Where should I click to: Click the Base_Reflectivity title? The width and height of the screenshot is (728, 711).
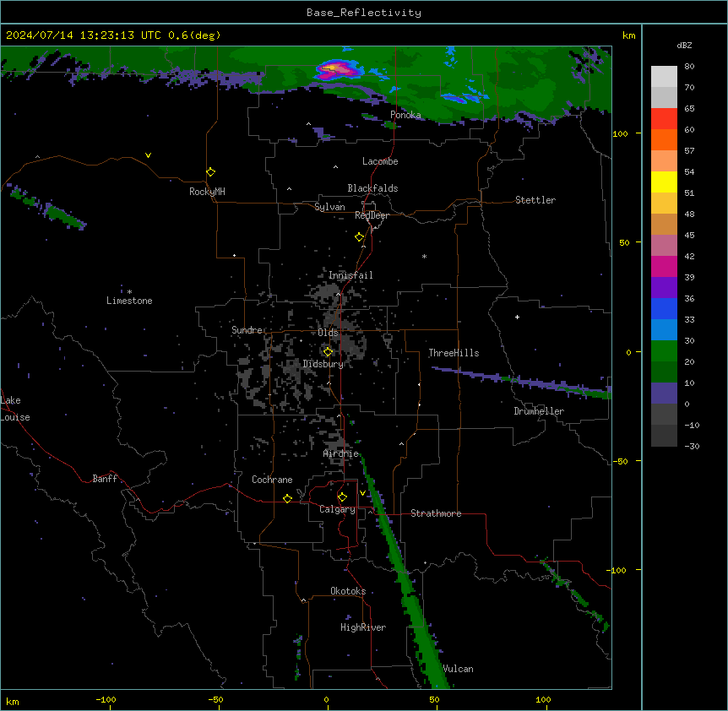pyautogui.click(x=364, y=13)
